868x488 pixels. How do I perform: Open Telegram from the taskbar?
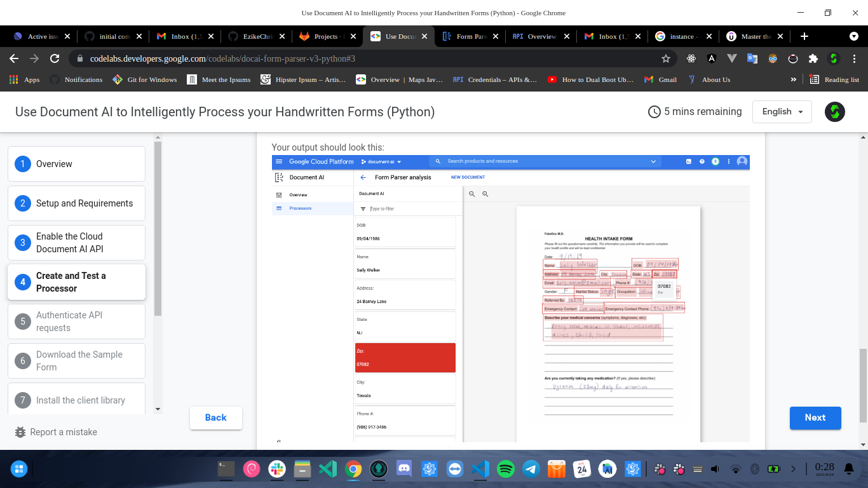[531, 470]
